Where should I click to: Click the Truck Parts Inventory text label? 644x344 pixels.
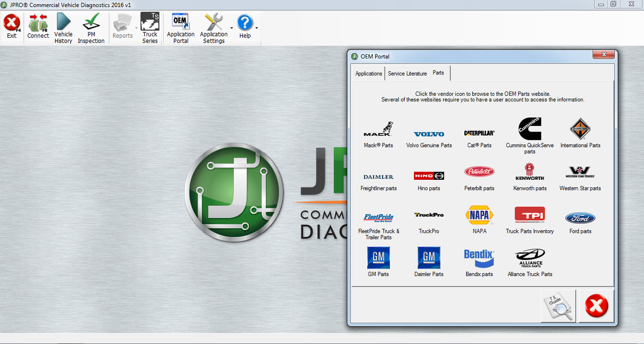coord(530,231)
